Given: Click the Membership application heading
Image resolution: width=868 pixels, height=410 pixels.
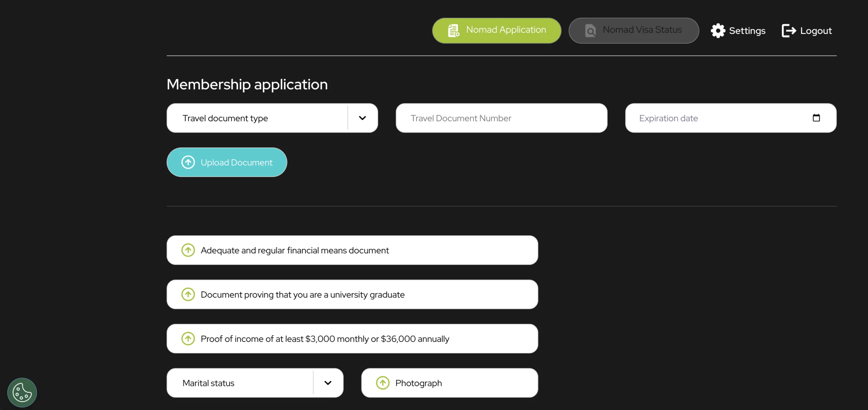Looking at the screenshot, I should pyautogui.click(x=247, y=84).
